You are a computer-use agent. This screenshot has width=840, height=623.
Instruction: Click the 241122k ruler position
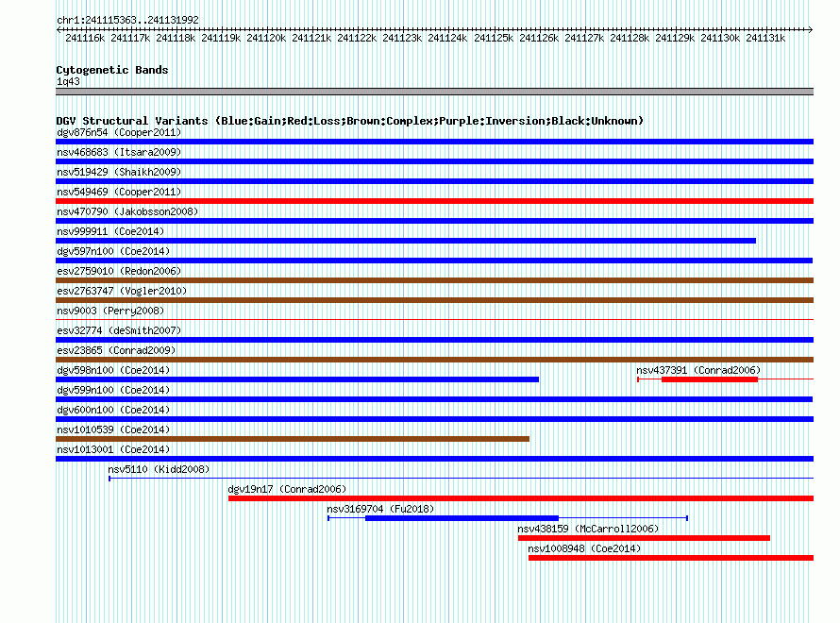[x=357, y=38]
